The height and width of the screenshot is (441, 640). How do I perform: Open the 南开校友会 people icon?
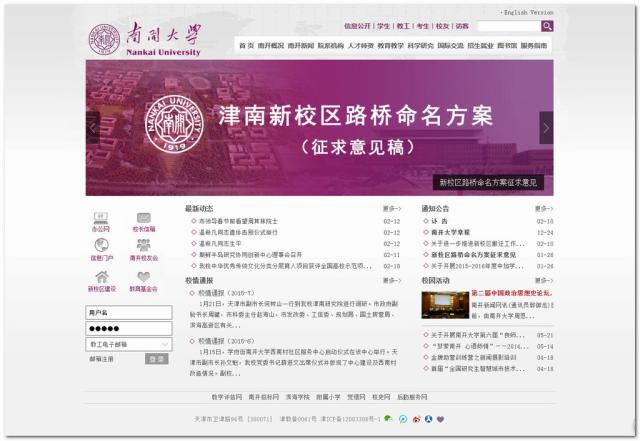[144, 245]
